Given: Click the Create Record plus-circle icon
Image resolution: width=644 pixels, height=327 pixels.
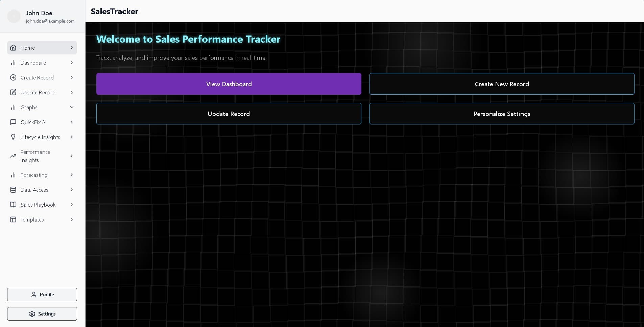Looking at the screenshot, I should coord(13,77).
